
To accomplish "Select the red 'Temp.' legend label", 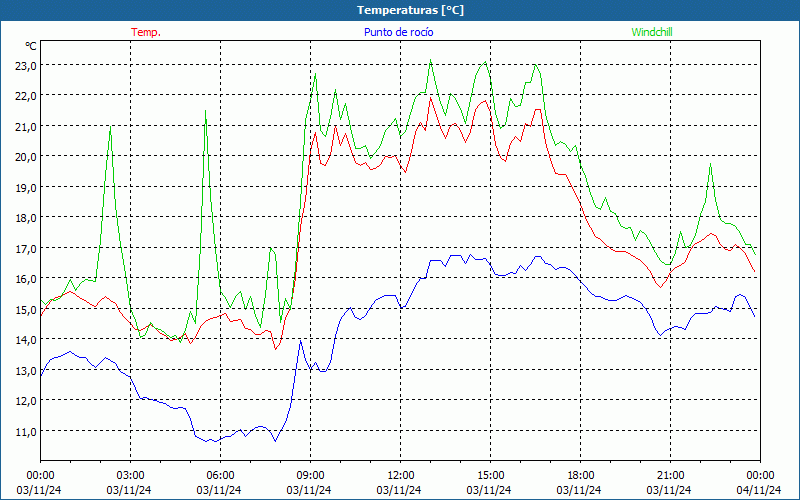I will click(146, 32).
